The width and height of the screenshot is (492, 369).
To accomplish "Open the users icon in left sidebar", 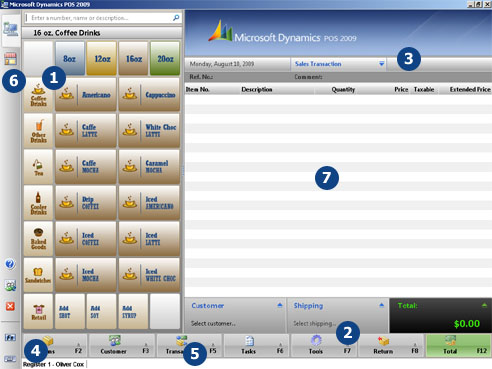I will pos(10,285).
